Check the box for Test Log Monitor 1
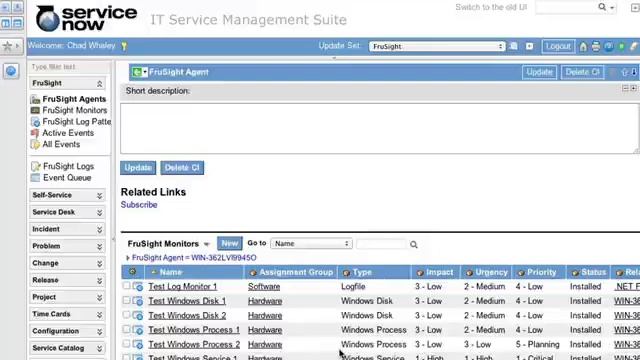Screen dimensions: 640x360 click(x=127, y=286)
